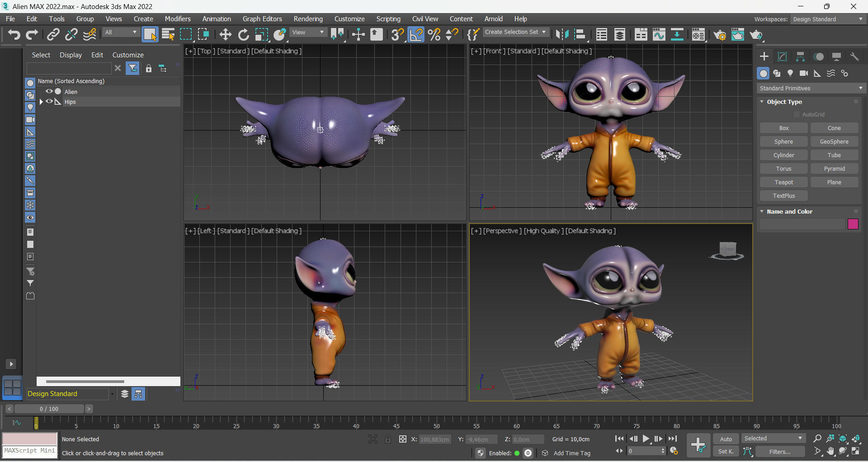Click the TextPlus button
This screenshot has height=462, width=868.
pyautogui.click(x=784, y=196)
